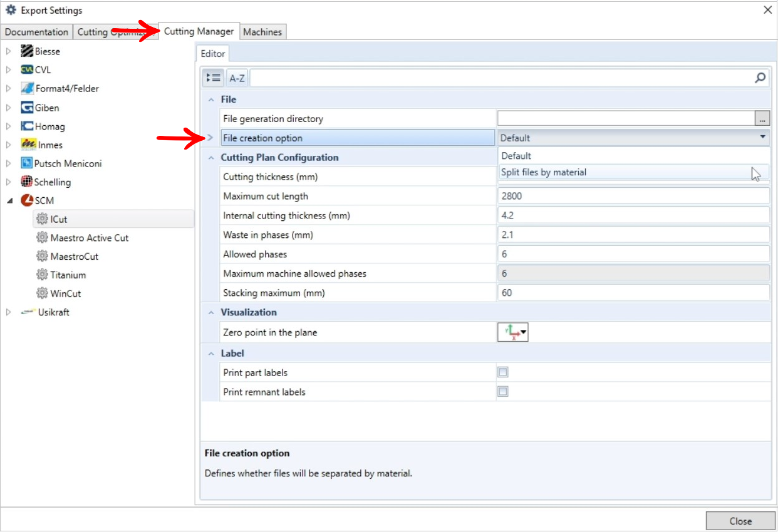Sort properties alphabetically with A-Z
This screenshot has height=532, width=778.
237,78
